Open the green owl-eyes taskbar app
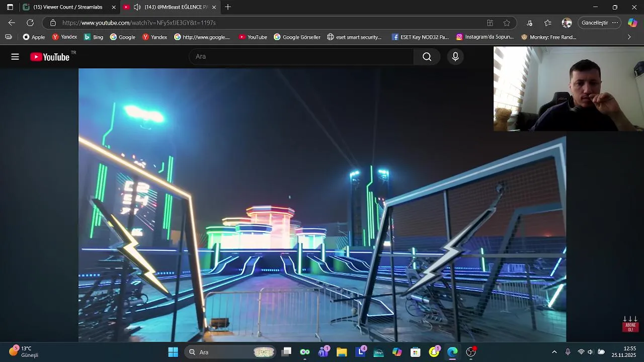This screenshot has height=362, width=644. [305, 352]
